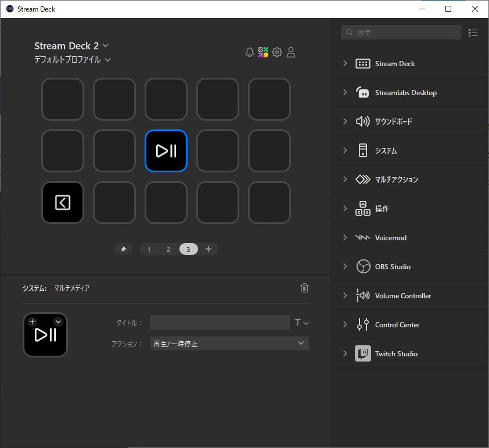Screen dimensions: 489x448
Task: Click the Twitch Studio logo icon
Action: [363, 353]
